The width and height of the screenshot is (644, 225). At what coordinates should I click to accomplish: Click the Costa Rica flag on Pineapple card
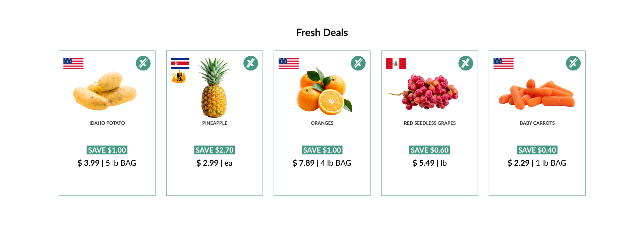(180, 63)
